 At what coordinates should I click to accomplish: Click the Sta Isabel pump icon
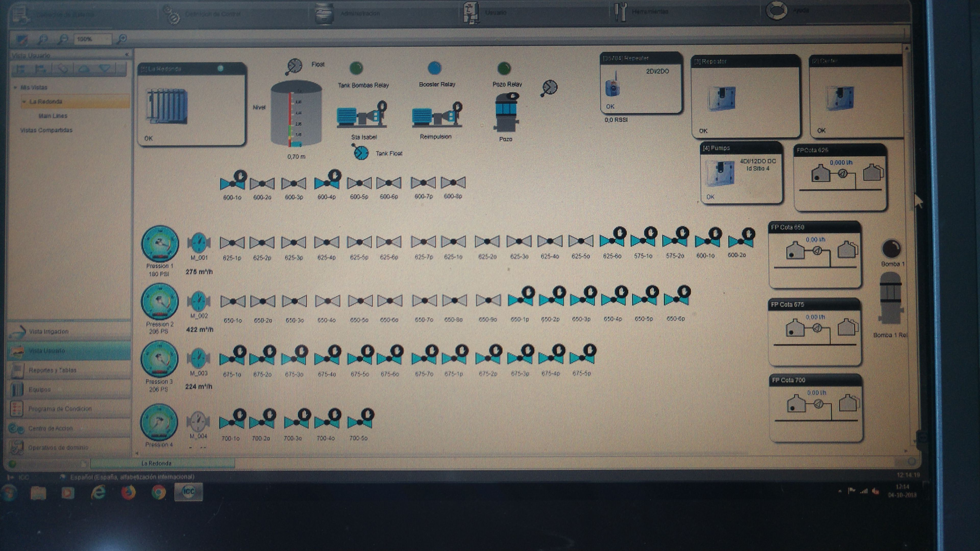[361, 116]
